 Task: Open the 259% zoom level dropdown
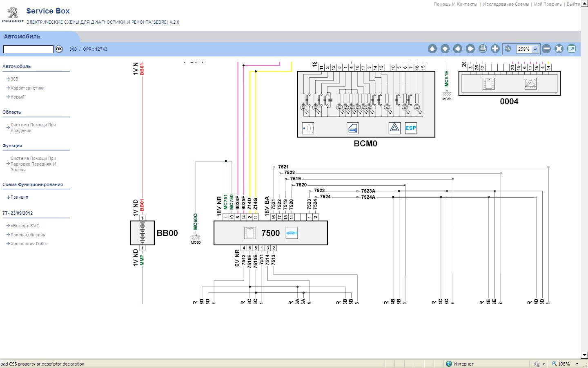535,49
